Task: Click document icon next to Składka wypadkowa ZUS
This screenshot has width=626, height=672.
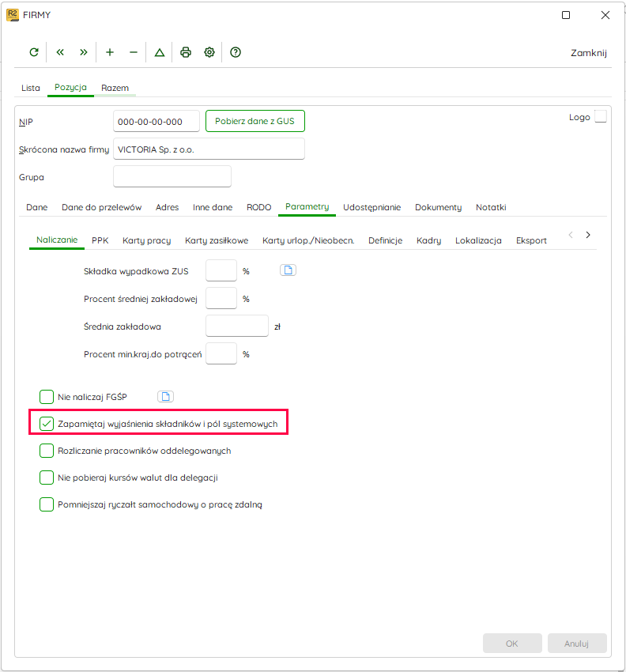Action: [x=288, y=270]
